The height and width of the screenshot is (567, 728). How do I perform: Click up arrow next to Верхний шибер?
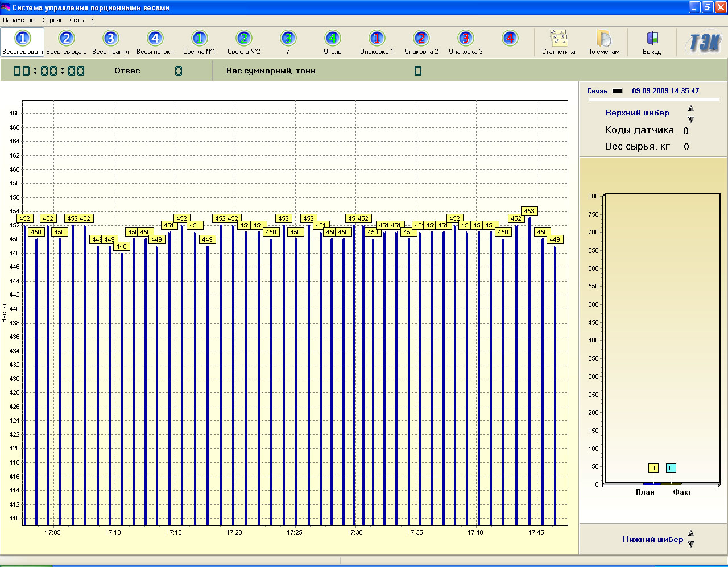click(x=691, y=109)
